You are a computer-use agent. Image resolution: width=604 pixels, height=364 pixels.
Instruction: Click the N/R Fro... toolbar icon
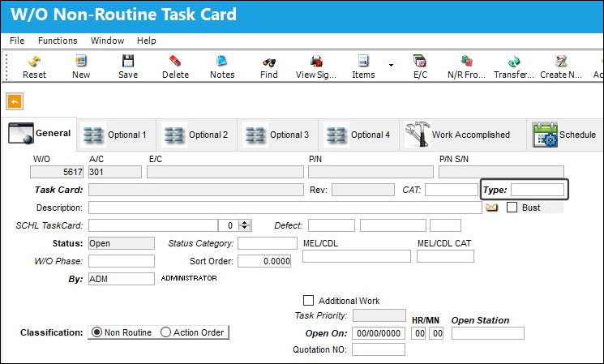point(466,61)
